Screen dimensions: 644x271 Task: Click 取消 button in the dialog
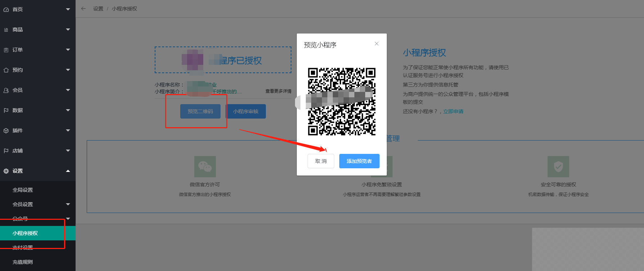pyautogui.click(x=321, y=161)
